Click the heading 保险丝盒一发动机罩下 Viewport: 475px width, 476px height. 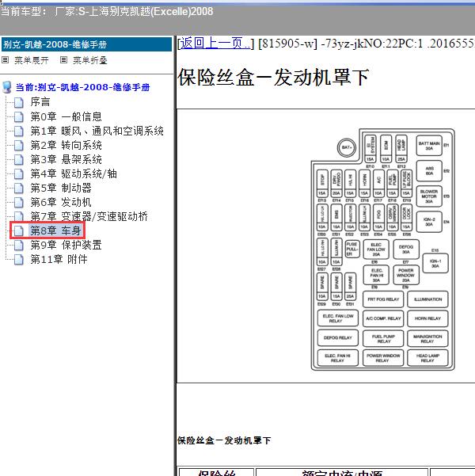273,78
